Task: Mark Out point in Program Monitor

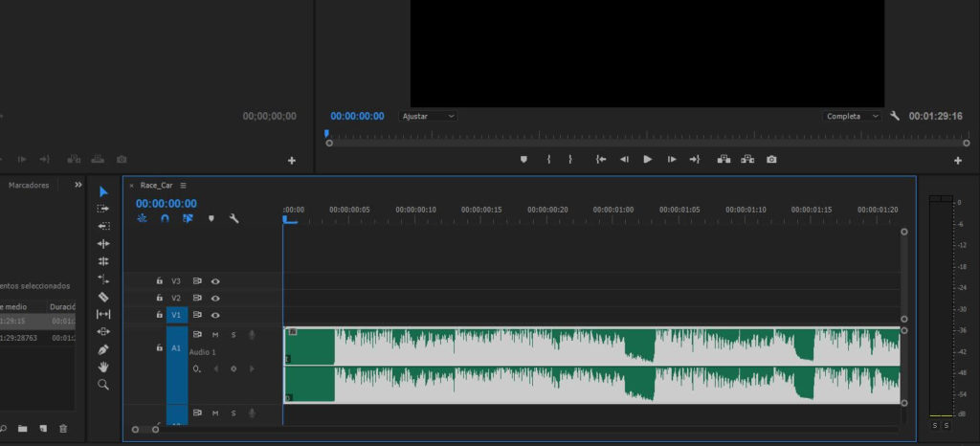Action: coord(570,159)
